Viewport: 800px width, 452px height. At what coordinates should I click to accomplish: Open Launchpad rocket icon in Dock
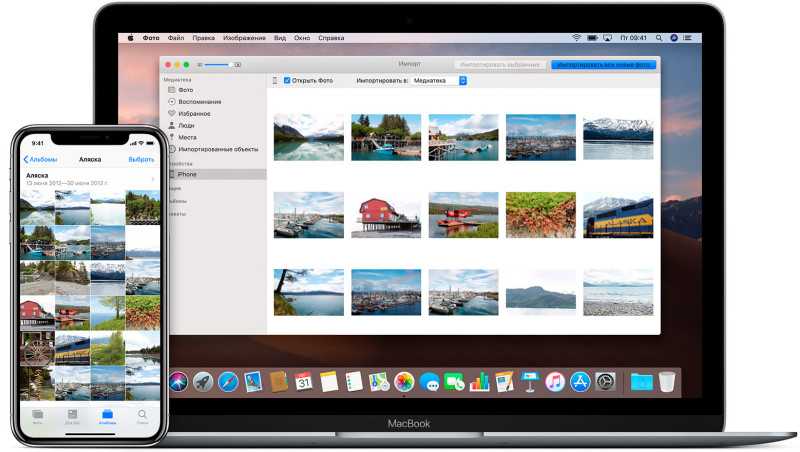pyautogui.click(x=203, y=382)
